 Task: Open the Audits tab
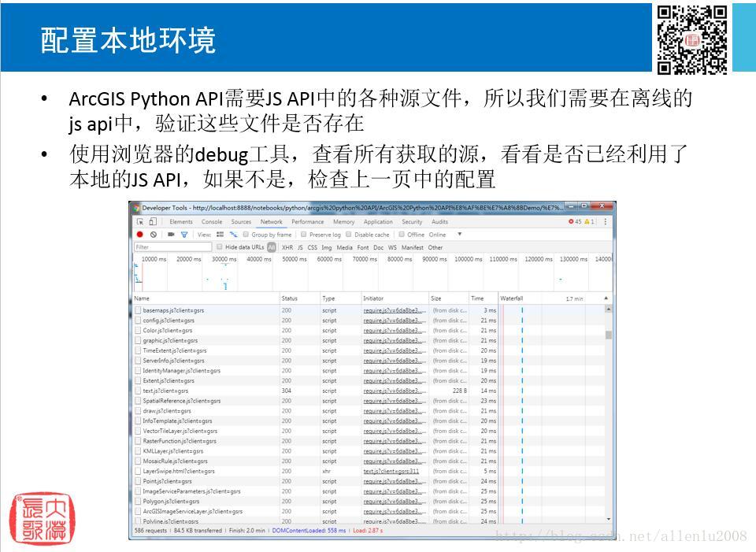(x=439, y=222)
